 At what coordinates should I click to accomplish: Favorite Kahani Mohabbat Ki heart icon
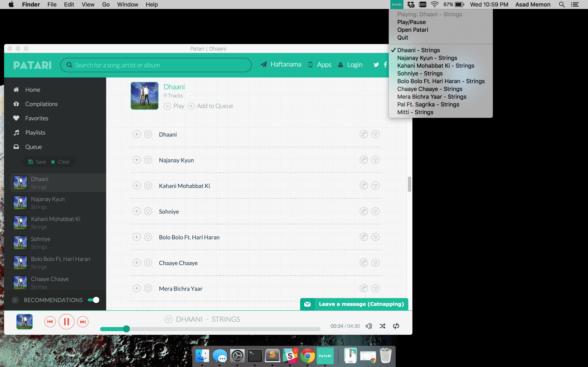(148, 186)
